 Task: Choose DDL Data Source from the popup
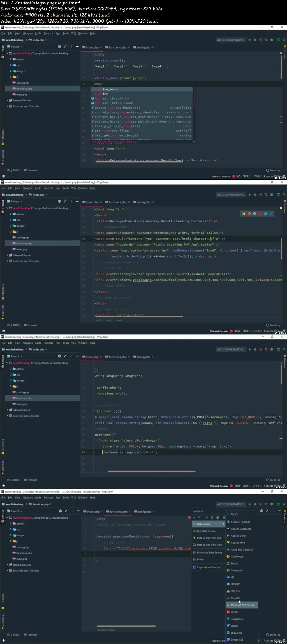tap(209, 531)
